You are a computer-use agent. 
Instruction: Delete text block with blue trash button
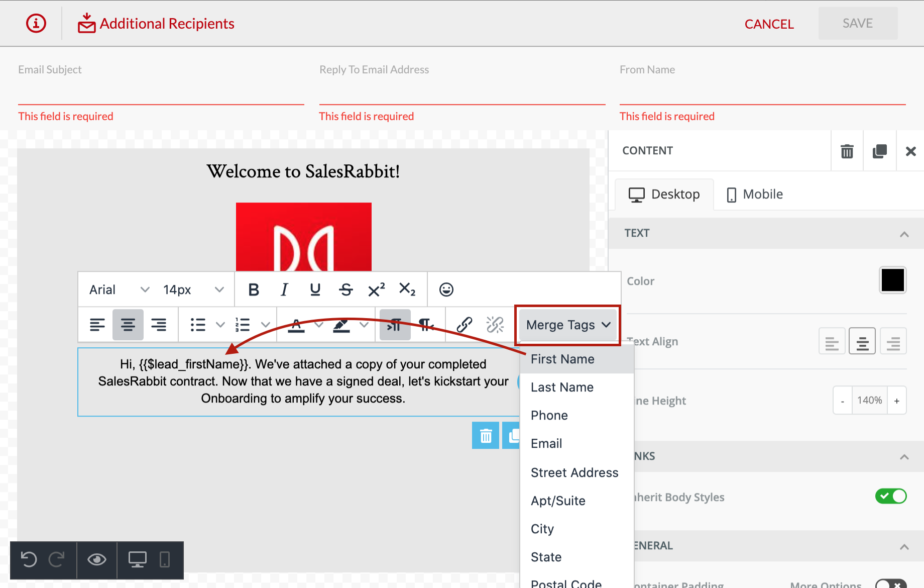coord(486,435)
